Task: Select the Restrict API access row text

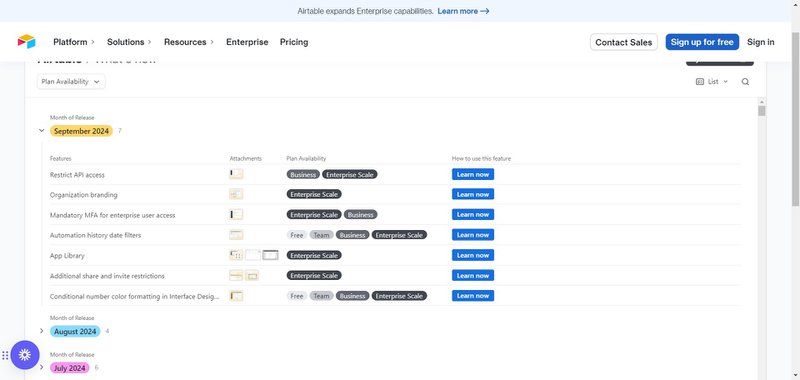Action: coord(77,174)
